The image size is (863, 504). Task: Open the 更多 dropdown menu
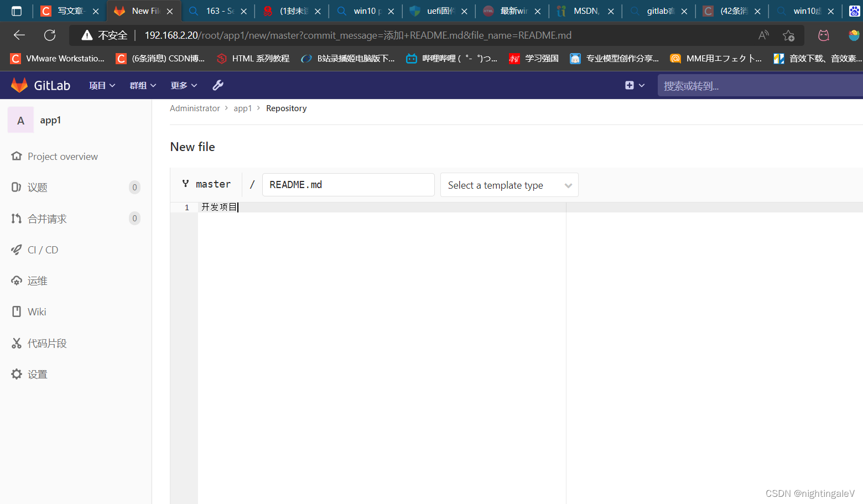[x=183, y=85]
